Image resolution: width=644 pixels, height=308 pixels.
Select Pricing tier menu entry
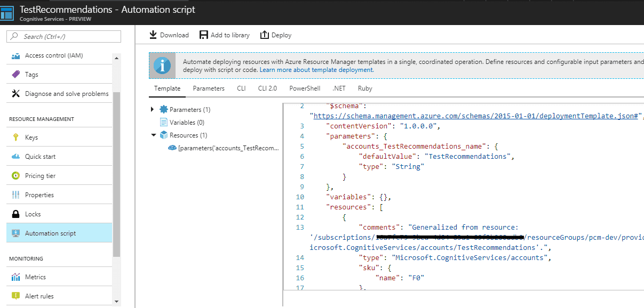59,176
